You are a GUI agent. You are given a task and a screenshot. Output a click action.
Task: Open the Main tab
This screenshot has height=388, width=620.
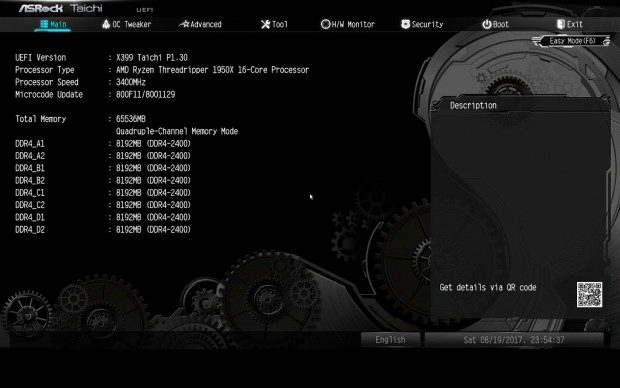pyautogui.click(x=53, y=24)
